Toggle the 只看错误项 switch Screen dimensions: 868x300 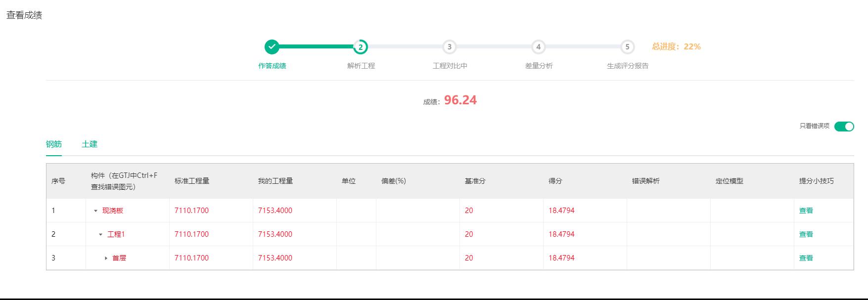pos(844,127)
